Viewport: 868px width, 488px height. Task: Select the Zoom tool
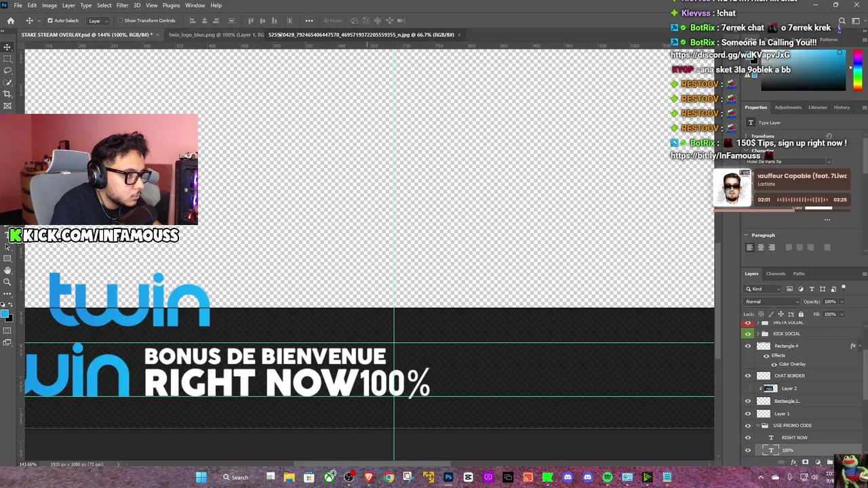click(7, 281)
